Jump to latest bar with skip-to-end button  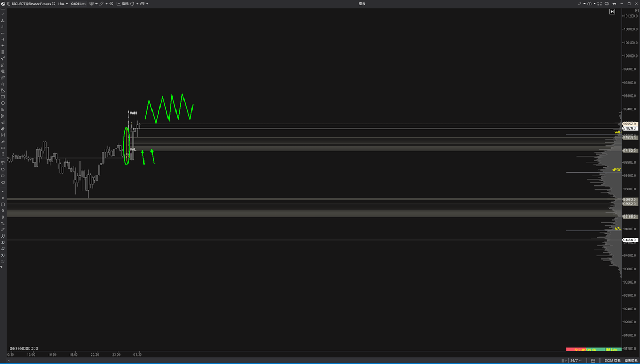[x=612, y=11]
